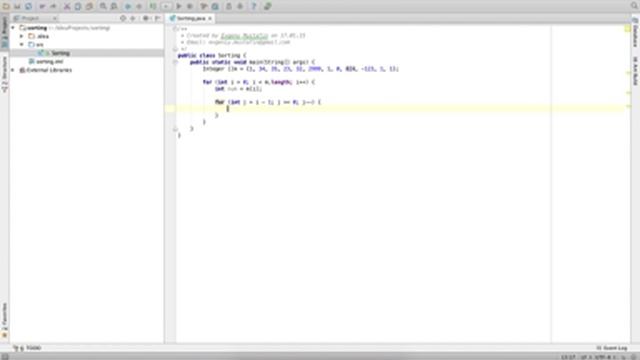Image resolution: width=640 pixels, height=360 pixels.
Task: Undo the last edit
Action: 42,6
